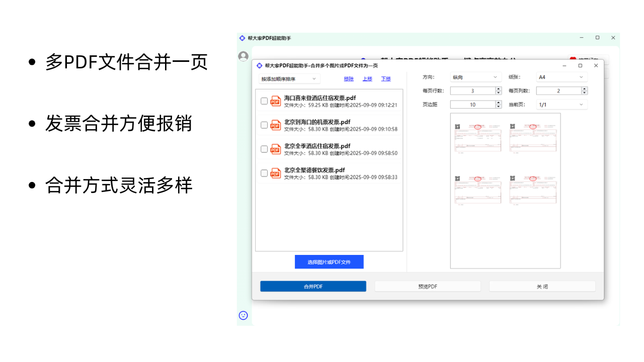Check the checkbox for 北京全聚德餐饮发票.pdf
The height and width of the screenshot is (362, 644).
tap(264, 172)
